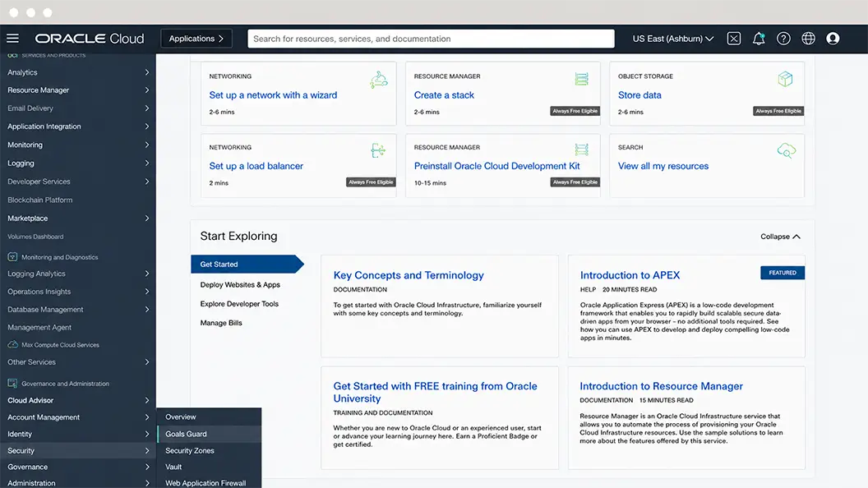Click the Preinstall Development Kit card icon
868x488 pixels.
[x=581, y=150]
